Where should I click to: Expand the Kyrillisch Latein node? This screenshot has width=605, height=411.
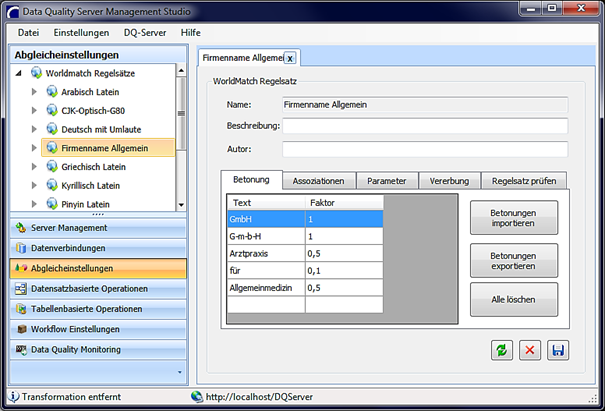(34, 185)
